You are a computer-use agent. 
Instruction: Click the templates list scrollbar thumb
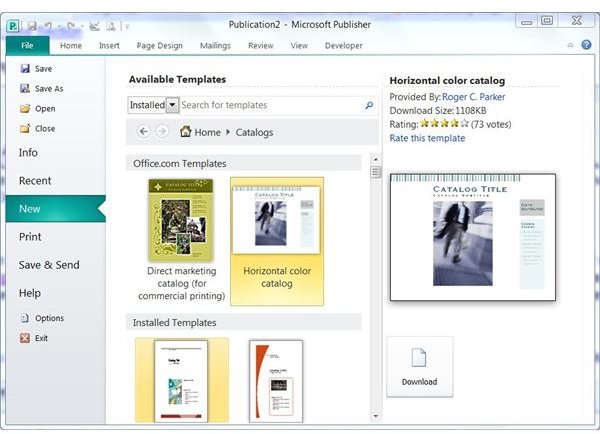(x=376, y=172)
